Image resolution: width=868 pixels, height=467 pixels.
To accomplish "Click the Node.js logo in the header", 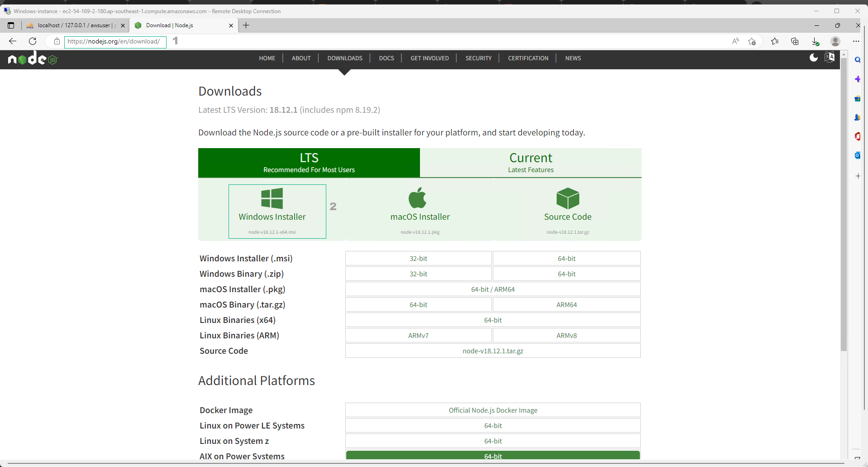I will coord(33,58).
